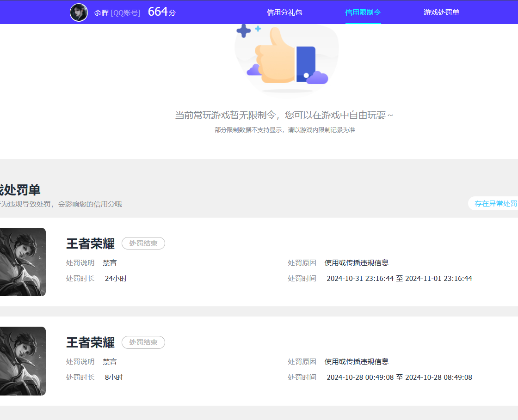Expand details of the 8小时 punishment entry
This screenshot has height=420, width=518.
pyautogui.click(x=113, y=377)
